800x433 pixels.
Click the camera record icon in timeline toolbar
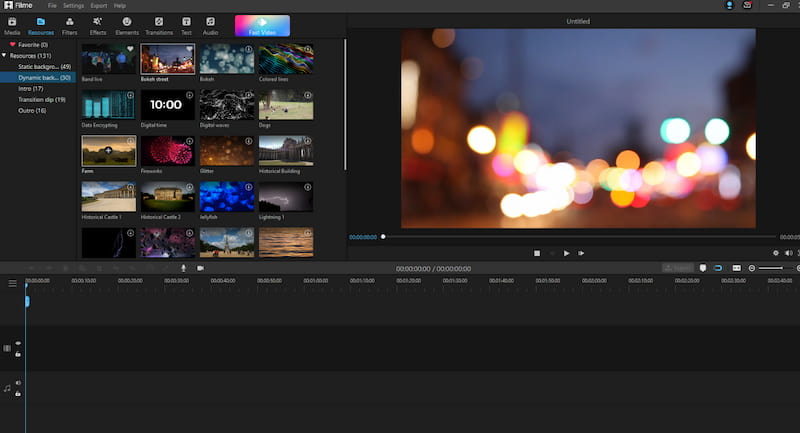tap(200, 268)
